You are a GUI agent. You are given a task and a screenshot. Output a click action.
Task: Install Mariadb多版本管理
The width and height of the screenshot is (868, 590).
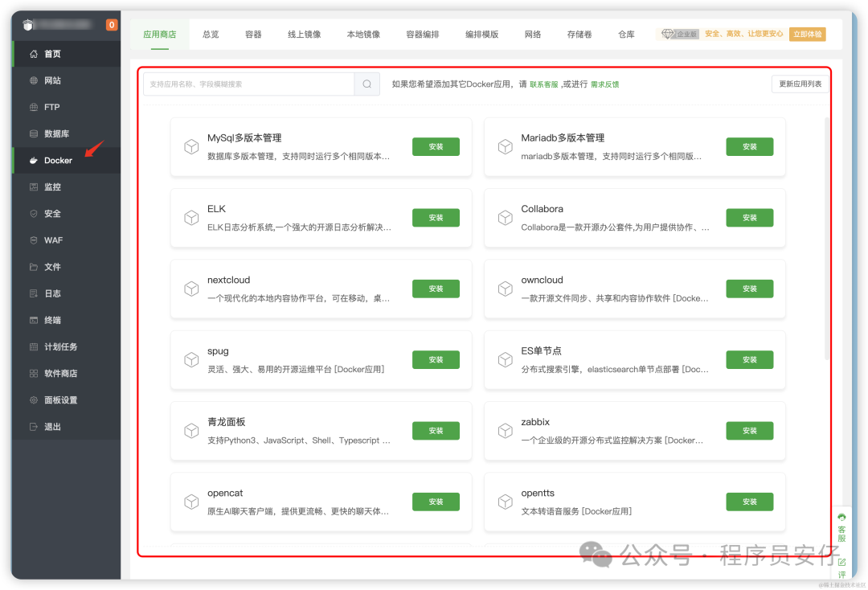click(750, 146)
